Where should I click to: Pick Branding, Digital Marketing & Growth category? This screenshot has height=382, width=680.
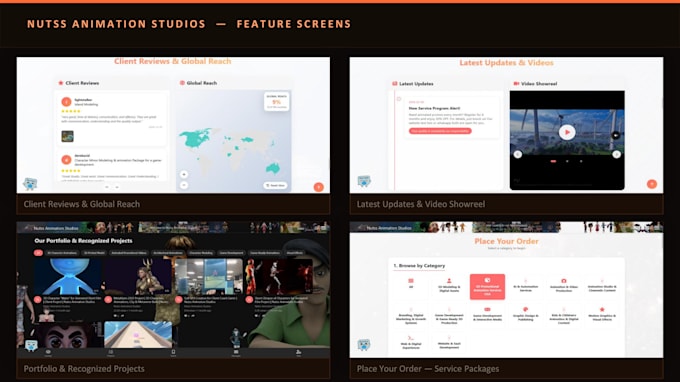[411, 316]
